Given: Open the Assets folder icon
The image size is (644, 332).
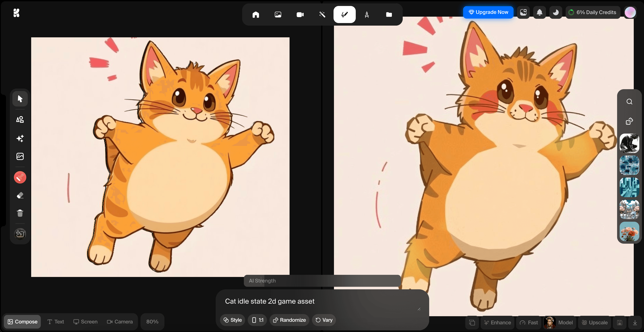Looking at the screenshot, I should [x=389, y=15].
